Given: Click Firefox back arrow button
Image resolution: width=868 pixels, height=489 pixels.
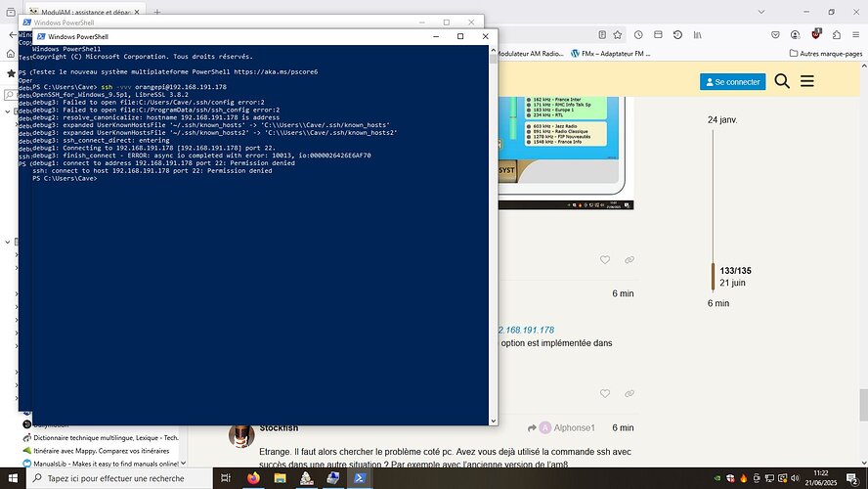Looking at the screenshot, I should coord(14,35).
